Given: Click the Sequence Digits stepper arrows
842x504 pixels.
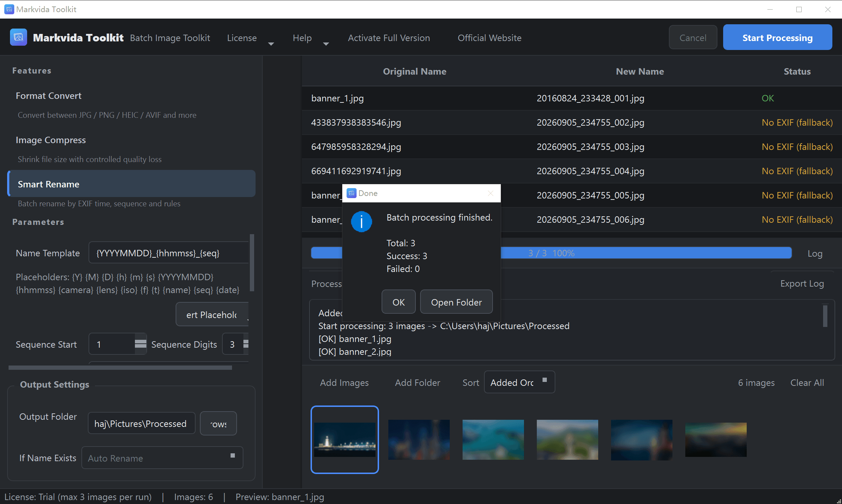Looking at the screenshot, I should point(246,344).
